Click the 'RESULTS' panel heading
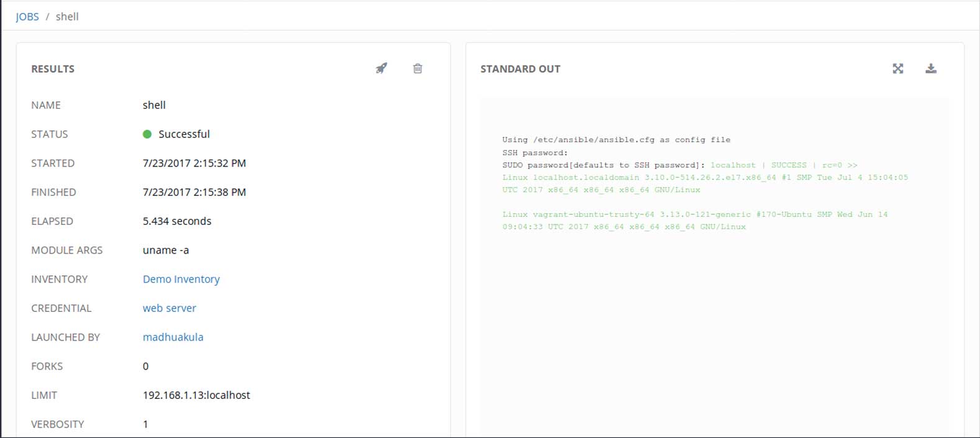The width and height of the screenshot is (980, 438). point(53,69)
